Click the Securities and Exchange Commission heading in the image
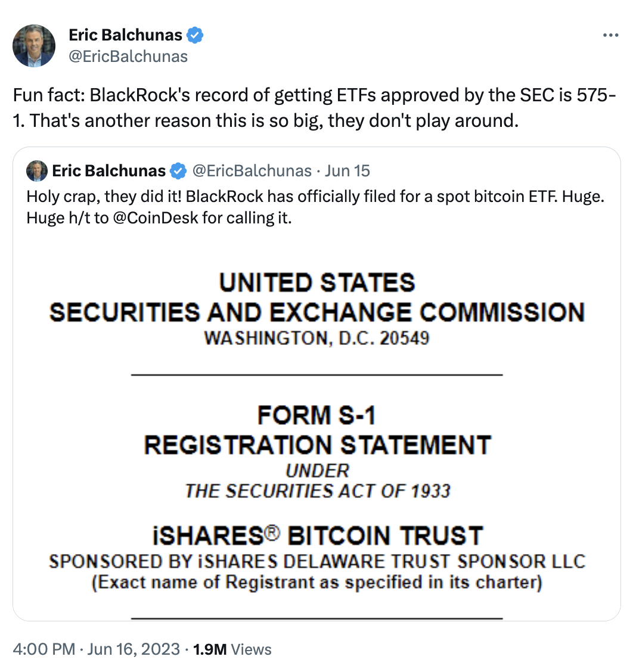The image size is (633, 672). coord(316,313)
